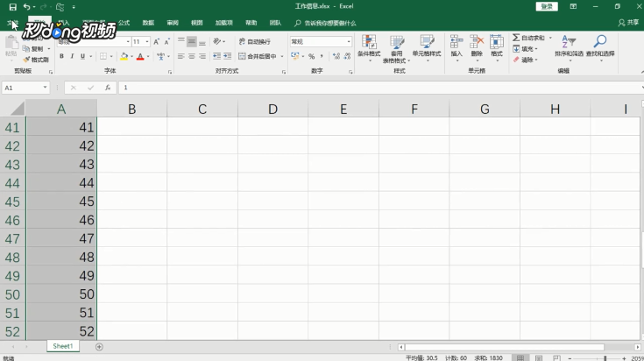This screenshot has width=644, height=361.
Task: Toggle Underline formatting
Action: pos(82,56)
